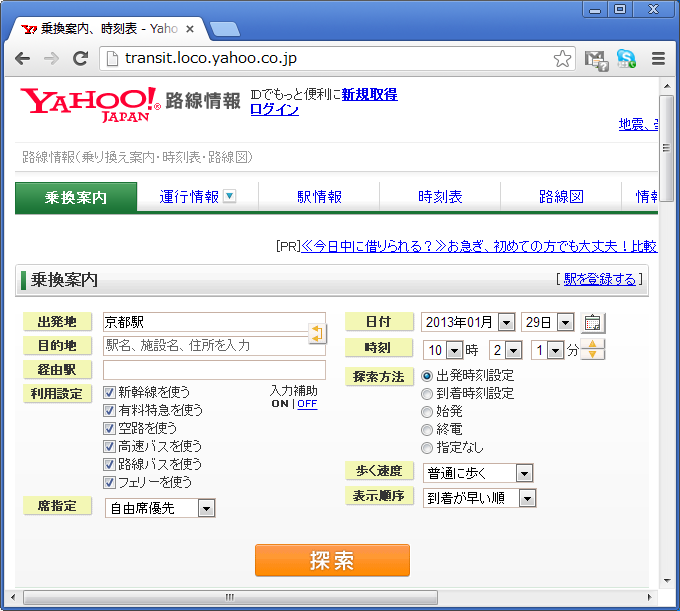Open the 席指定 dropdown showing 自由席優先

tap(160, 508)
